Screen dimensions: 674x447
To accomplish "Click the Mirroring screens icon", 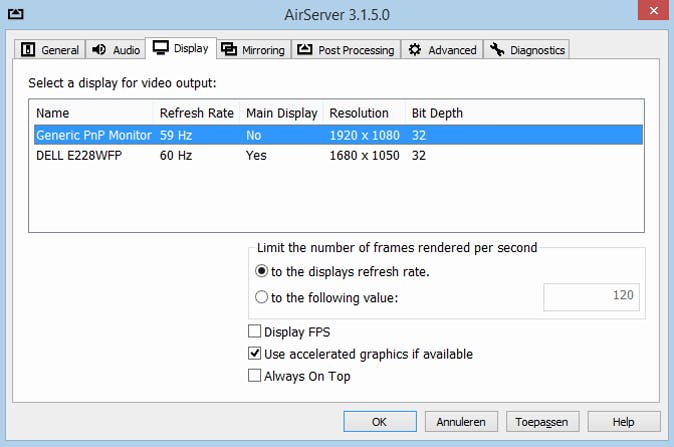I will 229,49.
